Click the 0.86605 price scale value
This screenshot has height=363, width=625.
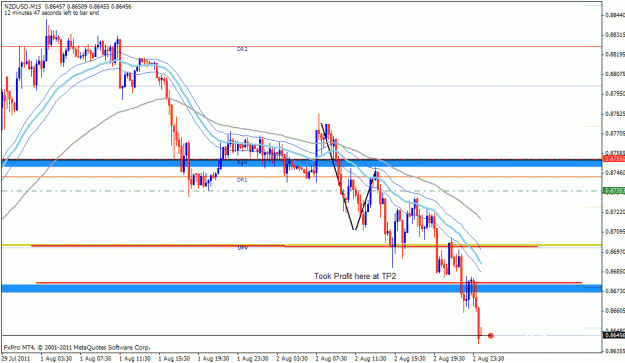(615, 310)
